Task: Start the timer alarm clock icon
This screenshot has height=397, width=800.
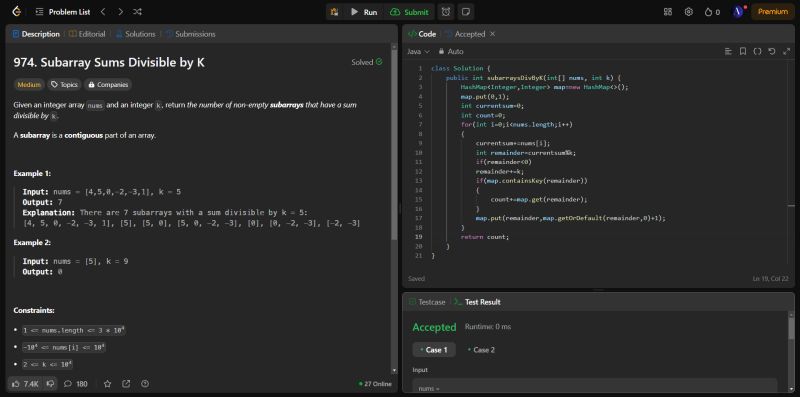Action: pos(446,12)
